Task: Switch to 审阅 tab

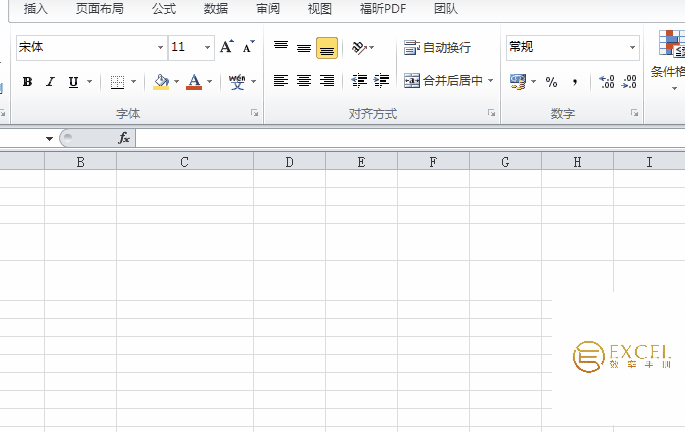Action: coord(268,9)
